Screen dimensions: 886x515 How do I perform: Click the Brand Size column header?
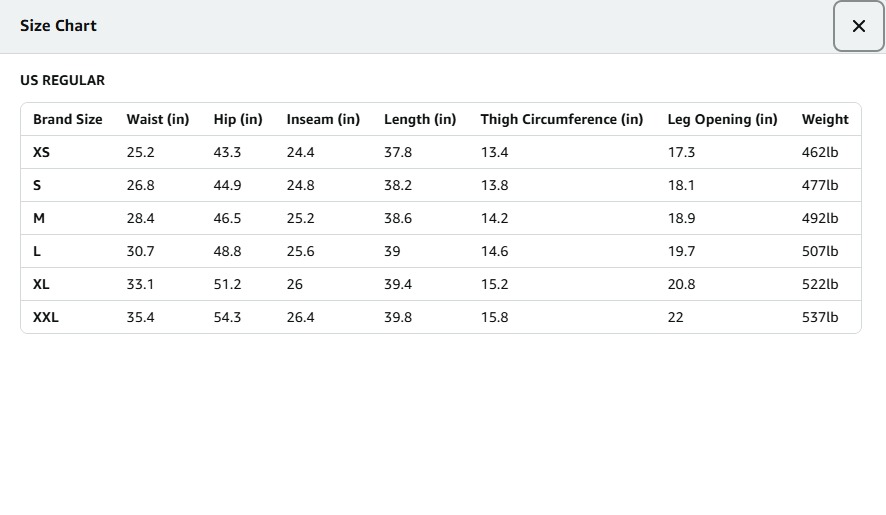67,119
